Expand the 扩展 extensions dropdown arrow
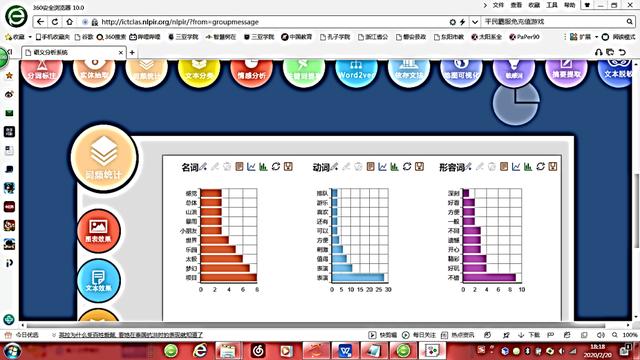The image size is (640, 360). point(596,37)
